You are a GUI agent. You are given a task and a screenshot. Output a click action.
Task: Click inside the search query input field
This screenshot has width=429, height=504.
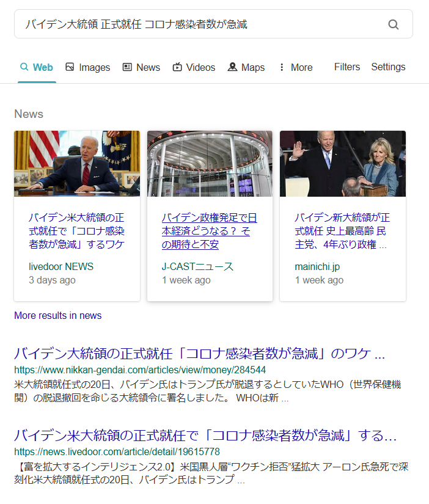196,24
